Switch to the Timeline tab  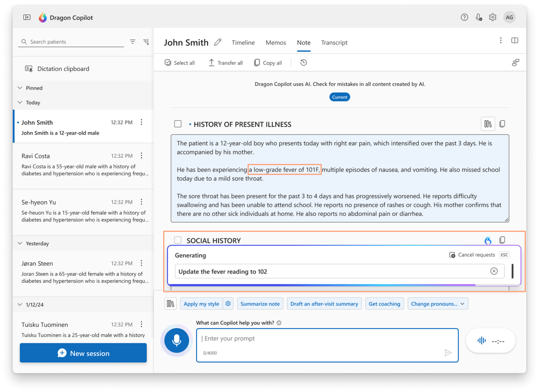point(243,43)
